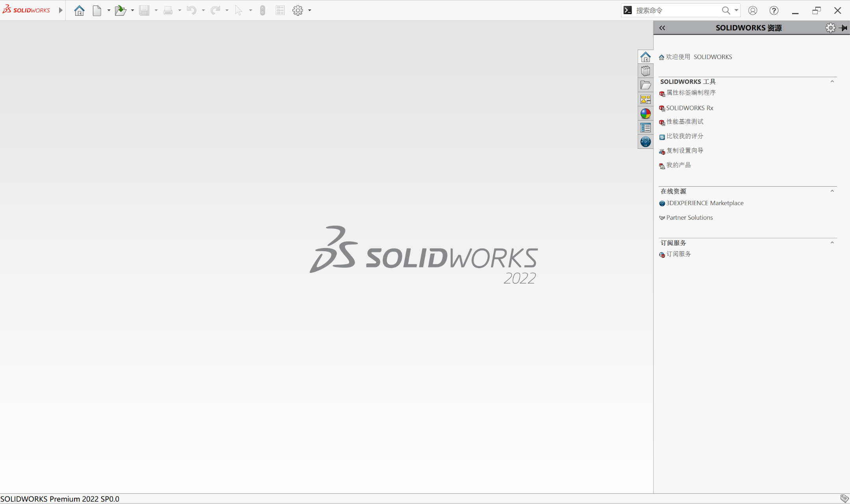Image resolution: width=850 pixels, height=504 pixels.
Task: Collapse the SOLIDWORKS 工具 section
Action: click(831, 82)
